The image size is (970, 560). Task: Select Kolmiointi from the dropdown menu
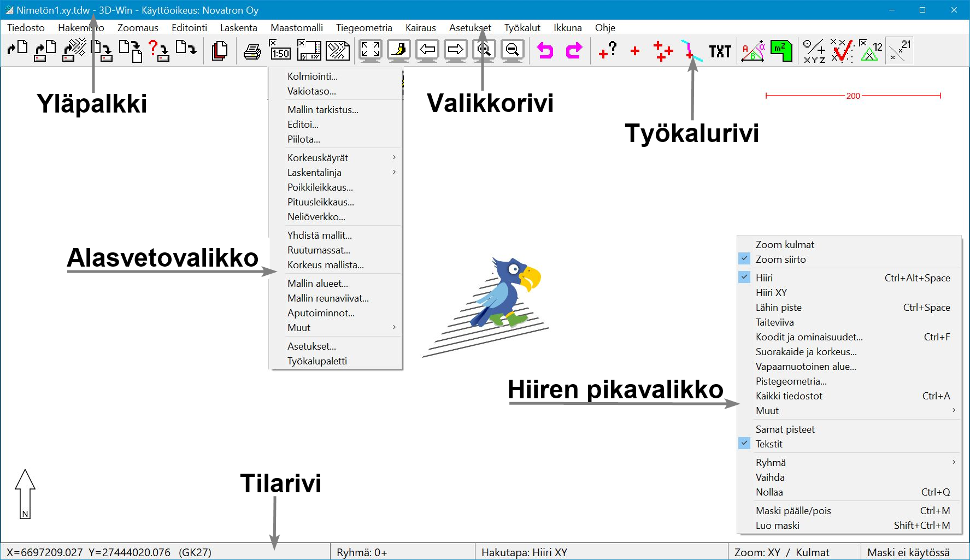(312, 76)
